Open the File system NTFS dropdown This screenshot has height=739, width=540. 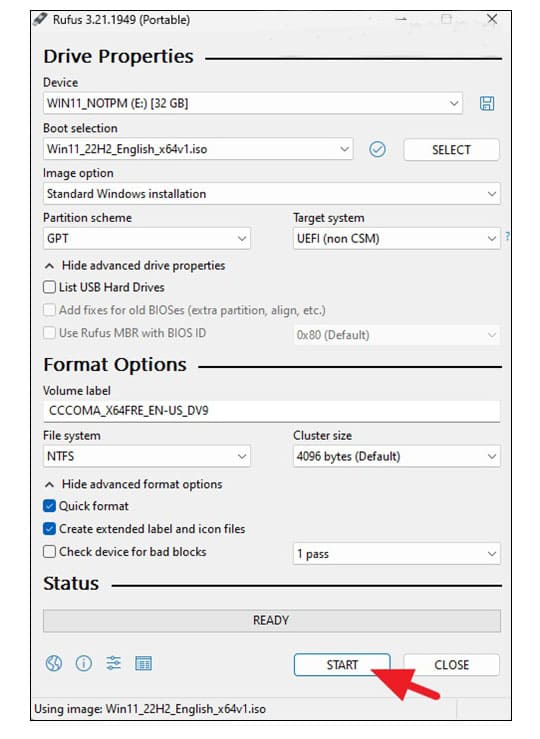pos(147,456)
